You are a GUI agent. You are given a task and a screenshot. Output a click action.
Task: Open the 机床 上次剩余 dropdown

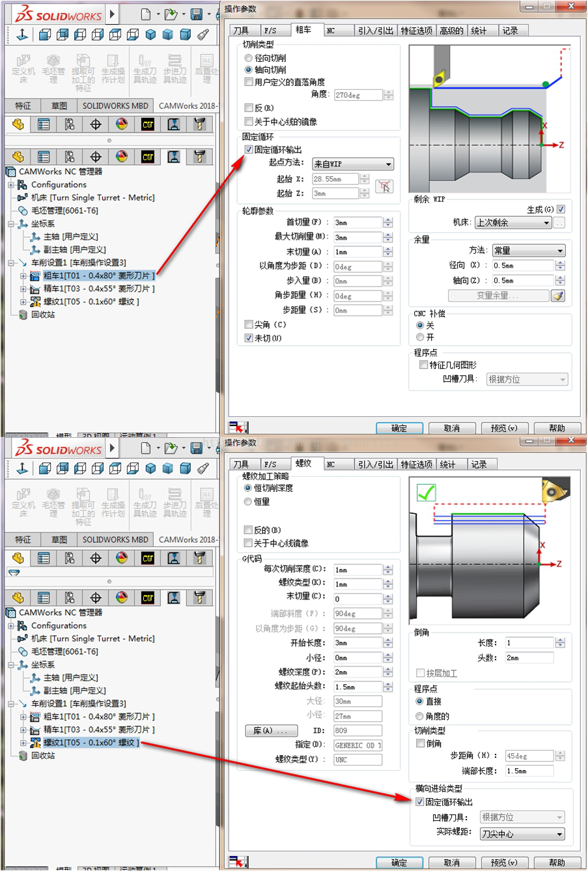pyautogui.click(x=512, y=223)
